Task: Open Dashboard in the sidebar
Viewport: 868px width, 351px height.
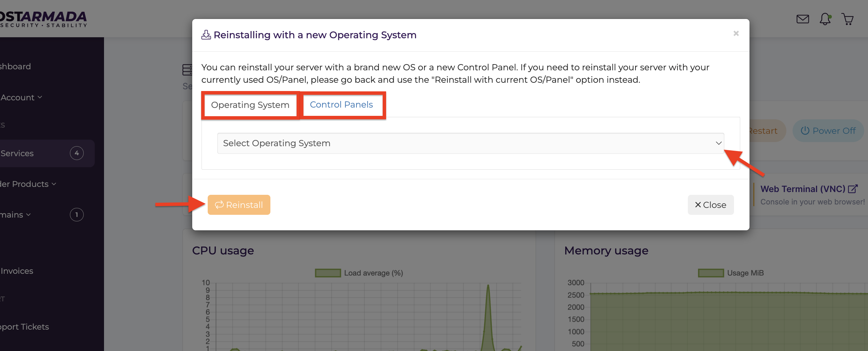Action: point(15,67)
